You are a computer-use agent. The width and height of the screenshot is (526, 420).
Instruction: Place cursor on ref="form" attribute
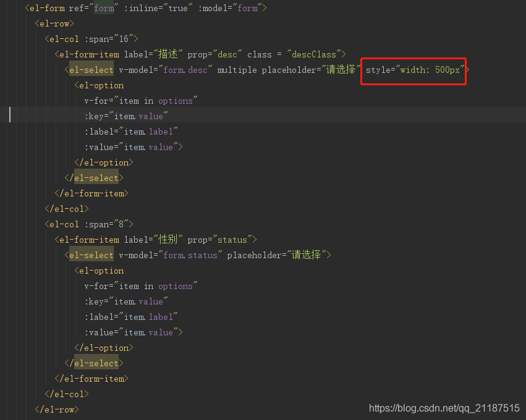coord(91,8)
